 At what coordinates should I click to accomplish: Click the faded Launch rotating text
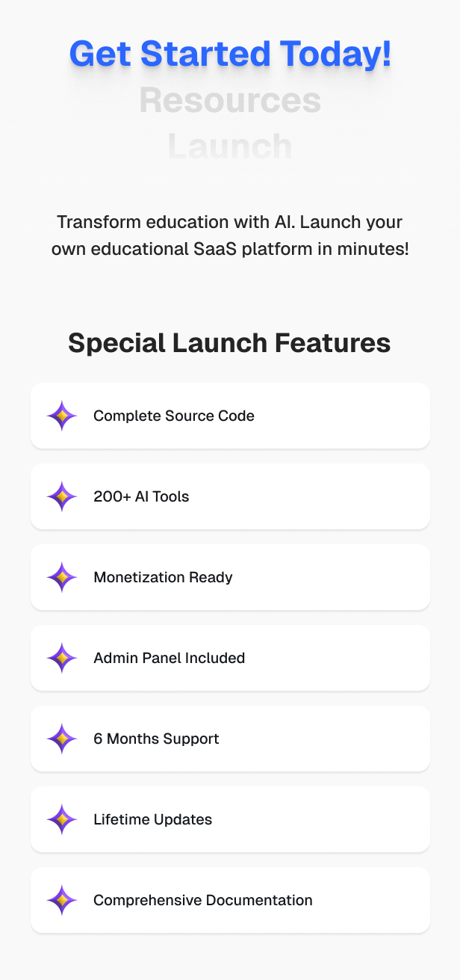(230, 146)
